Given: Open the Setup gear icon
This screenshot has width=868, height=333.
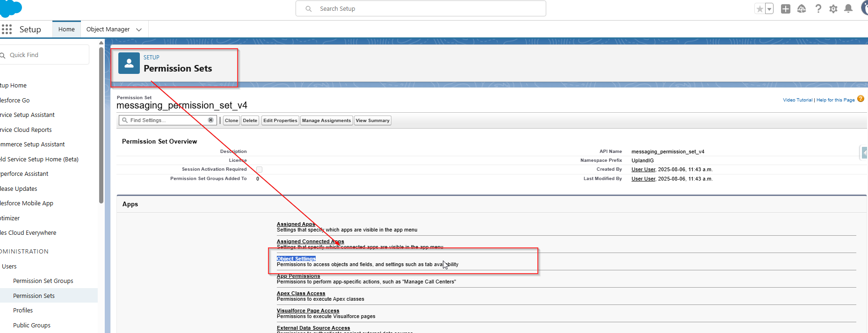Looking at the screenshot, I should coord(833,9).
